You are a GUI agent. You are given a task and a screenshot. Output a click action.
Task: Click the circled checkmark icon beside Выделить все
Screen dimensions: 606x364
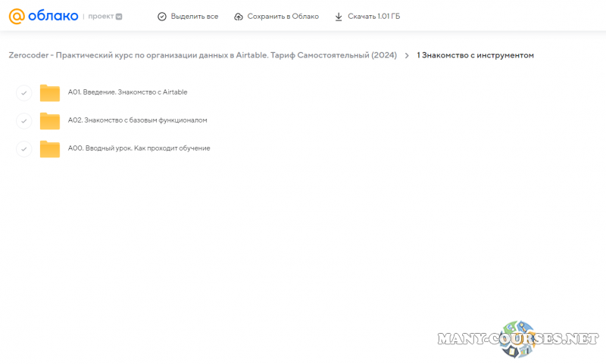(162, 17)
